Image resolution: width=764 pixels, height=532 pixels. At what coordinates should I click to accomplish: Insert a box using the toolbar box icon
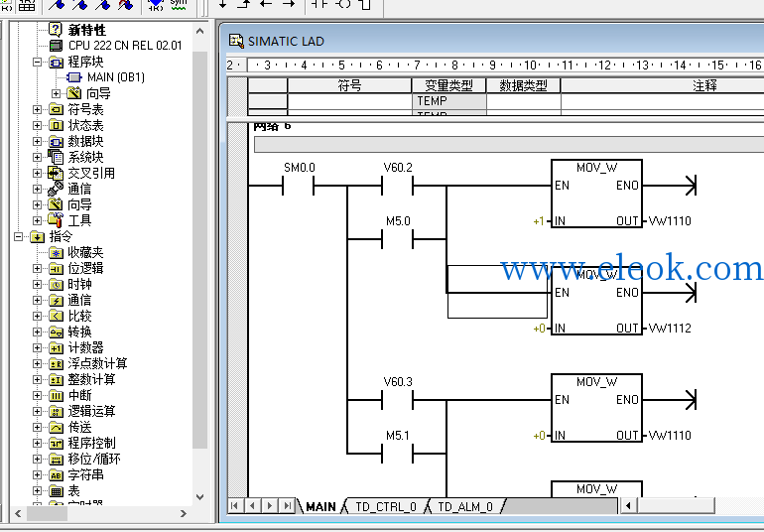365,4
